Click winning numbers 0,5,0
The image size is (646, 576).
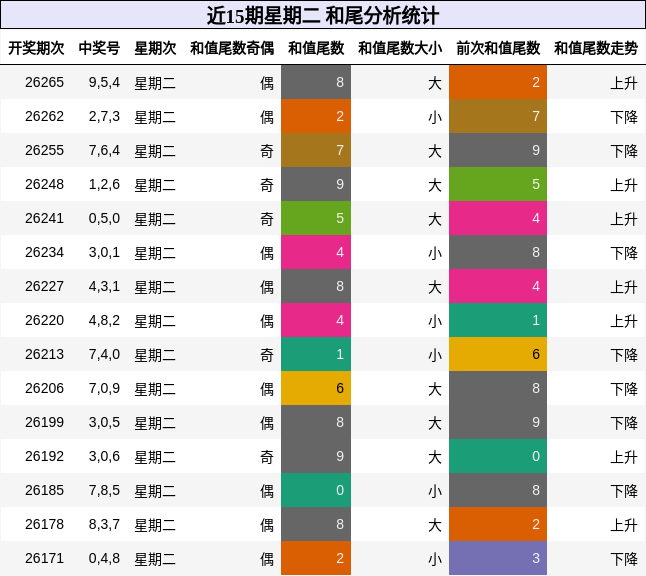pos(104,218)
